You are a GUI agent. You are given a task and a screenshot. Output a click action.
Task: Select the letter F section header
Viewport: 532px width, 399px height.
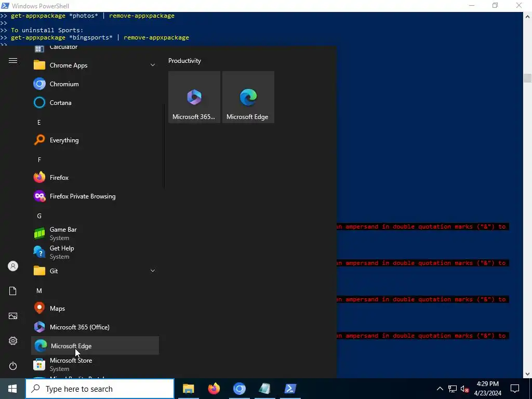tap(39, 160)
